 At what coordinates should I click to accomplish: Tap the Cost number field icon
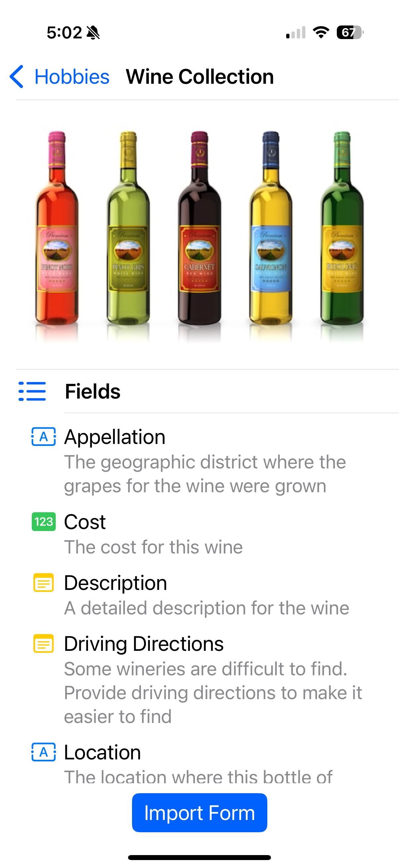point(43,522)
